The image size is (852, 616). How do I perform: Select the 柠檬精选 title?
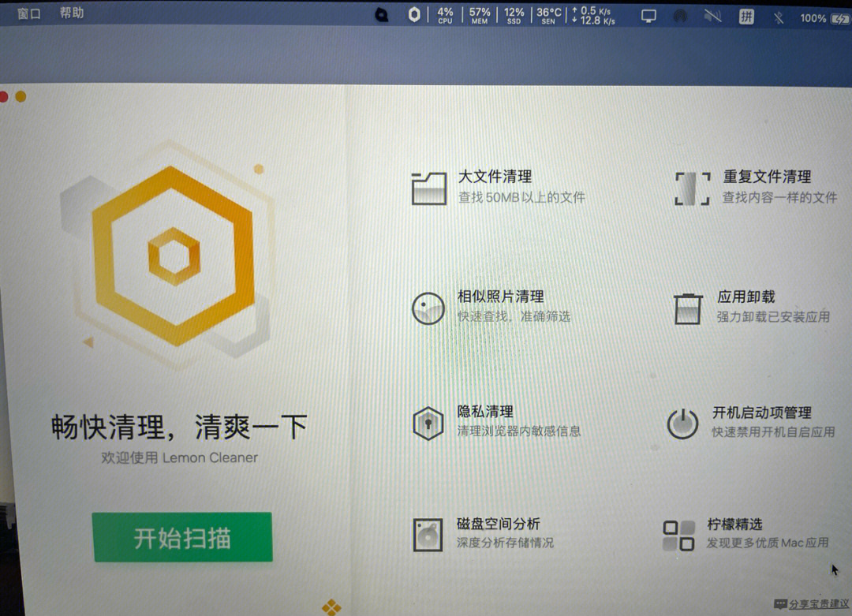734,525
